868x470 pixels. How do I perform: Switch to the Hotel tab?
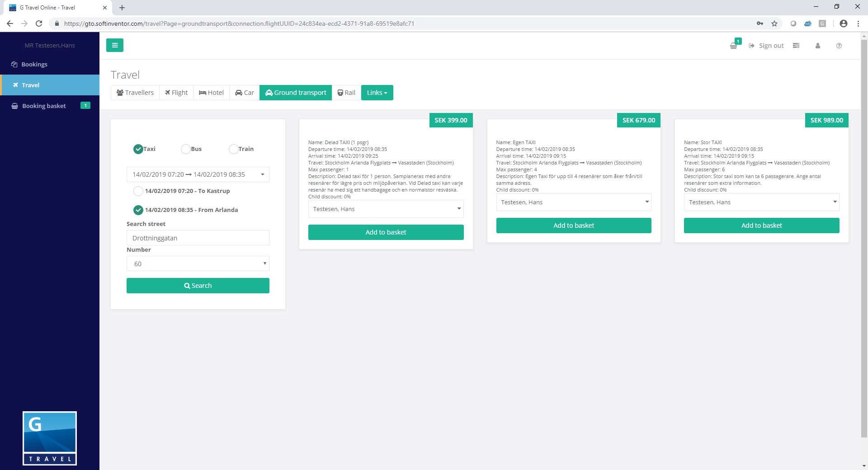pyautogui.click(x=211, y=93)
